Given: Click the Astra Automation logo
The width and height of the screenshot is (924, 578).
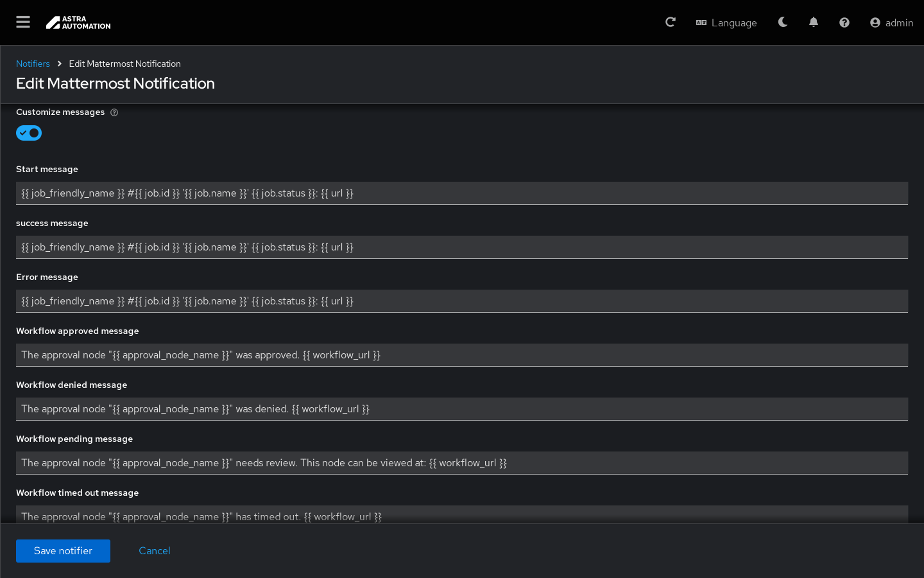Looking at the screenshot, I should pyautogui.click(x=78, y=22).
